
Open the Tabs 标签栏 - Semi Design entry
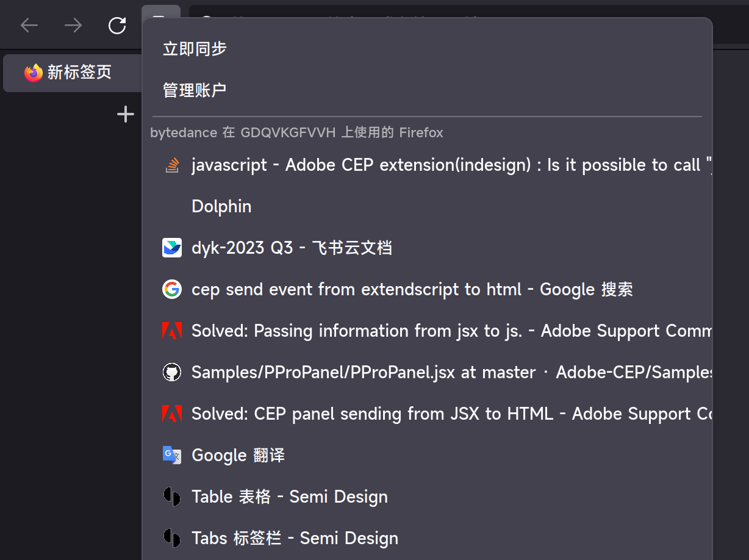tap(427, 538)
